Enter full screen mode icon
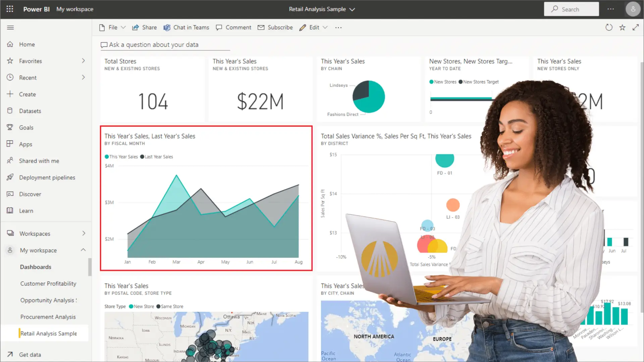 [636, 27]
